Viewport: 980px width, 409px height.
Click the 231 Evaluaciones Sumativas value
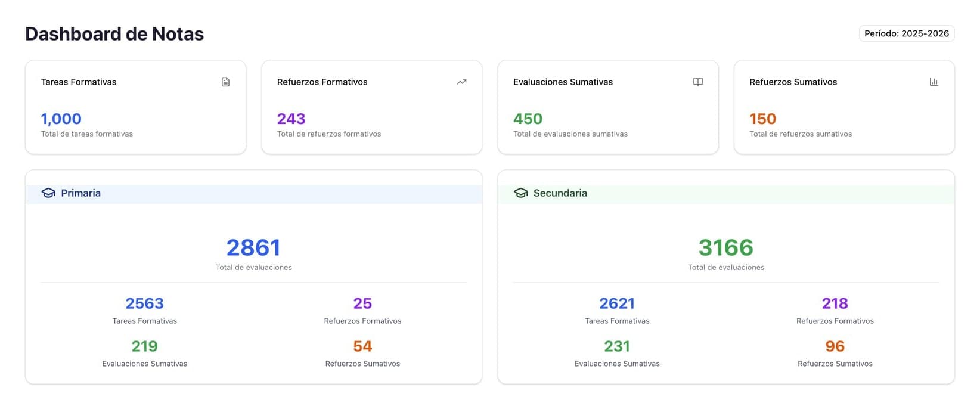(x=617, y=346)
